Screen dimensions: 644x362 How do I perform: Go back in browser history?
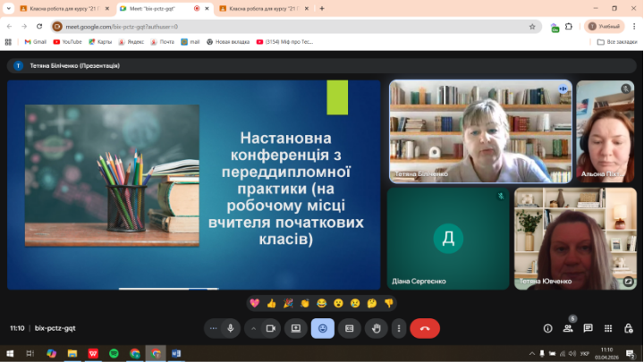10,26
